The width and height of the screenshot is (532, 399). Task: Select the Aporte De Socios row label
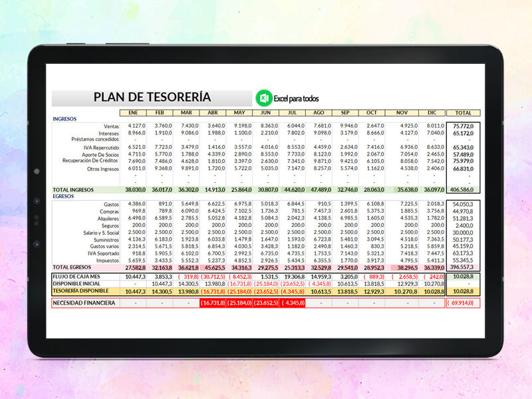point(100,155)
